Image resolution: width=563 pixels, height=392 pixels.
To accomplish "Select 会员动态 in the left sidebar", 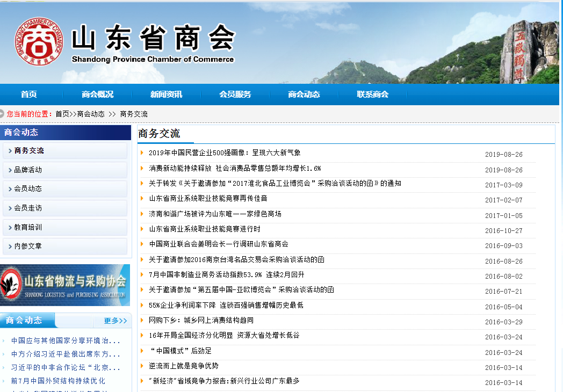I will point(28,189).
